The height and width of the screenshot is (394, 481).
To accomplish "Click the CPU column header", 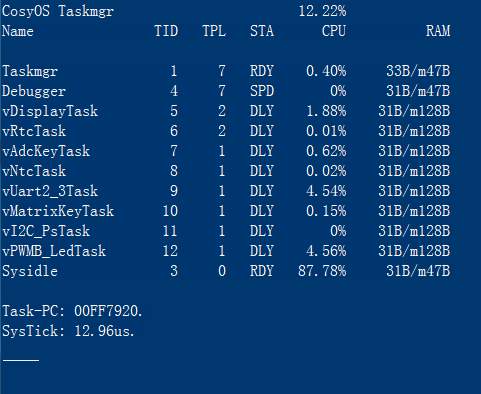I will coord(334,31).
